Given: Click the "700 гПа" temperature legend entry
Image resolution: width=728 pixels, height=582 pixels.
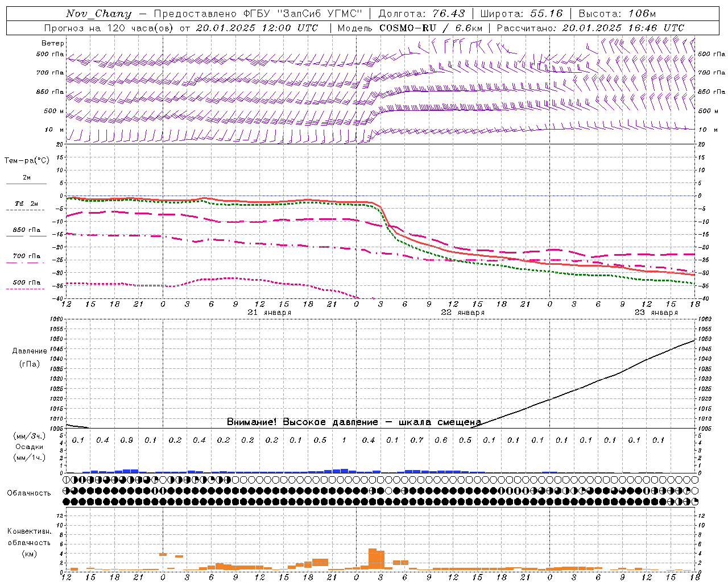Looking at the screenshot, I should (26, 256).
